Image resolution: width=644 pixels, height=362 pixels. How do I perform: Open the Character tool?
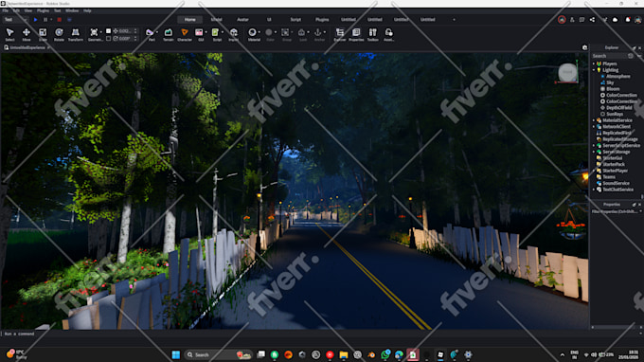click(185, 34)
